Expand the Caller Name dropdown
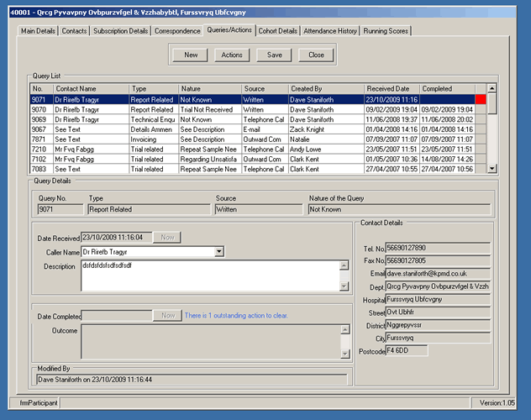Screen dimensions: 531x420 point(219,251)
